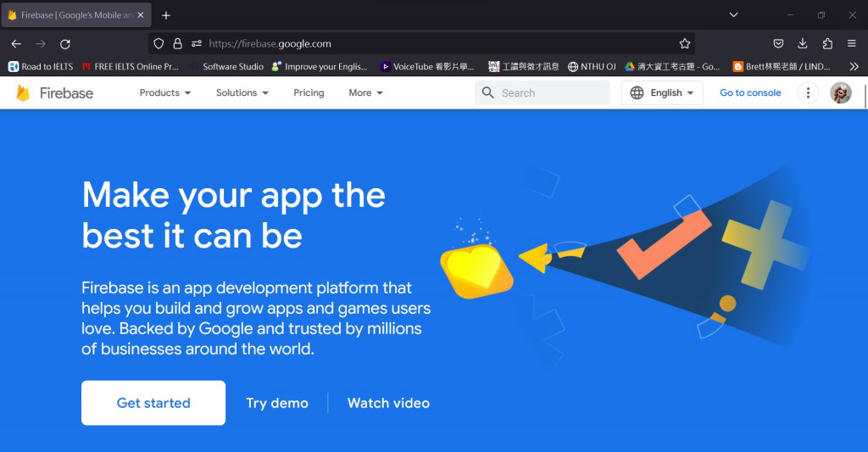Click the yellow heart illustration

tap(477, 271)
